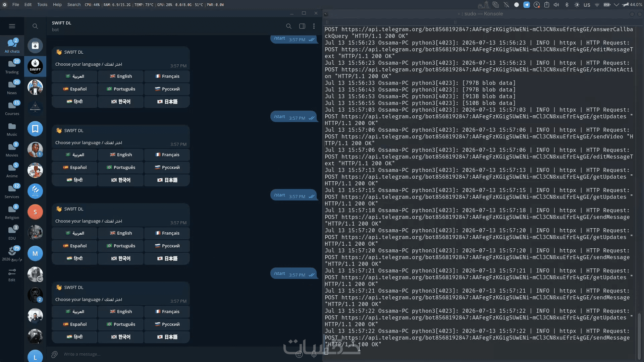Open the Wi-Fi network menu
Screen dimensions: 644x362
597,5
